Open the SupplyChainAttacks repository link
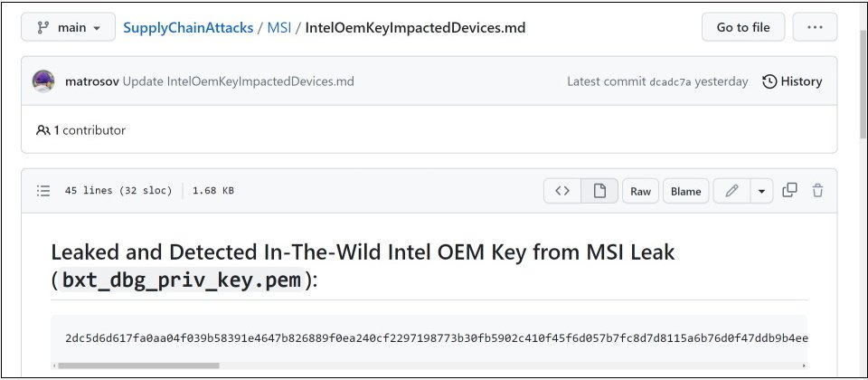The height and width of the screenshot is (380, 868). 188,28
